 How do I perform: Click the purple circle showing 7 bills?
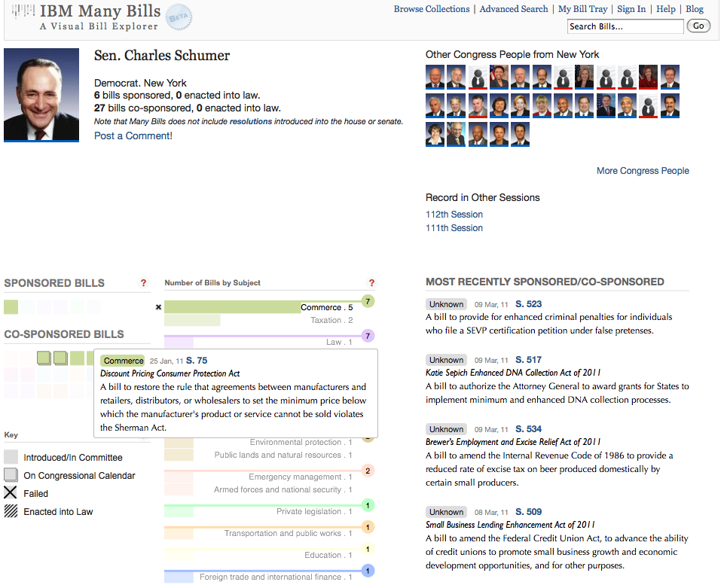[x=368, y=336]
